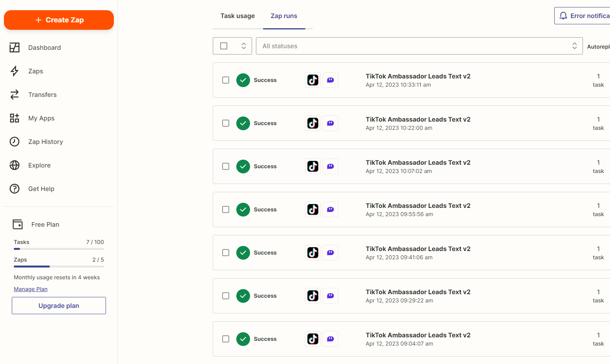Click the 2 / 5 zaps count
Screen dimensions: 610x364
pos(98,260)
